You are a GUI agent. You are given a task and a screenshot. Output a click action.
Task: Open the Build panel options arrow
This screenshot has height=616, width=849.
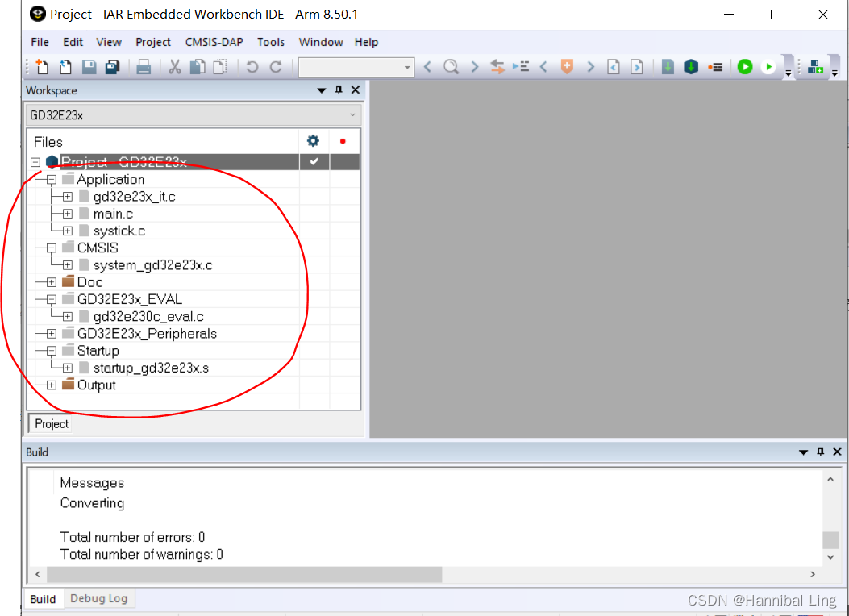804,452
